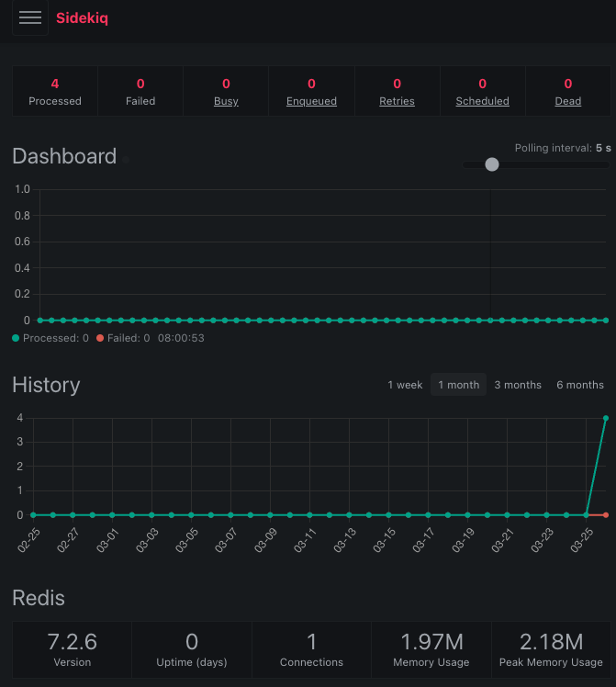Open the Busy workers page
The width and height of the screenshot is (616, 687).
pos(226,101)
